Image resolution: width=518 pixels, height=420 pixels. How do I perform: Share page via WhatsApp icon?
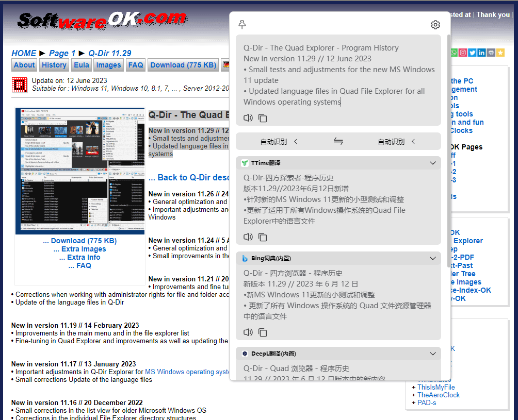454,53
